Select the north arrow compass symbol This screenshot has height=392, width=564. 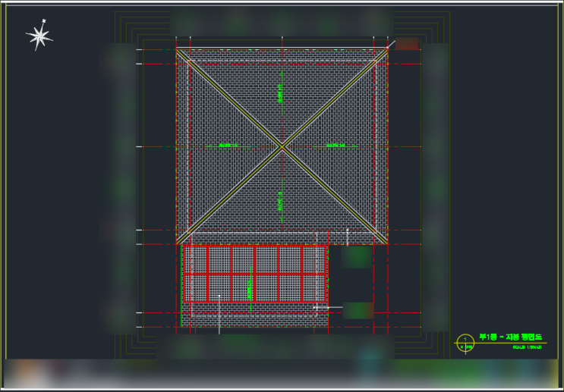tap(39, 35)
